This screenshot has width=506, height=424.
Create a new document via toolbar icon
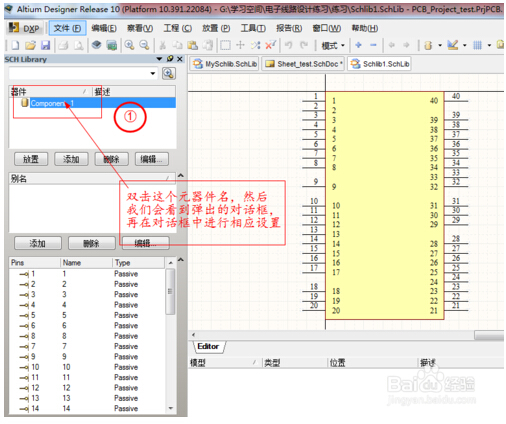coord(15,45)
